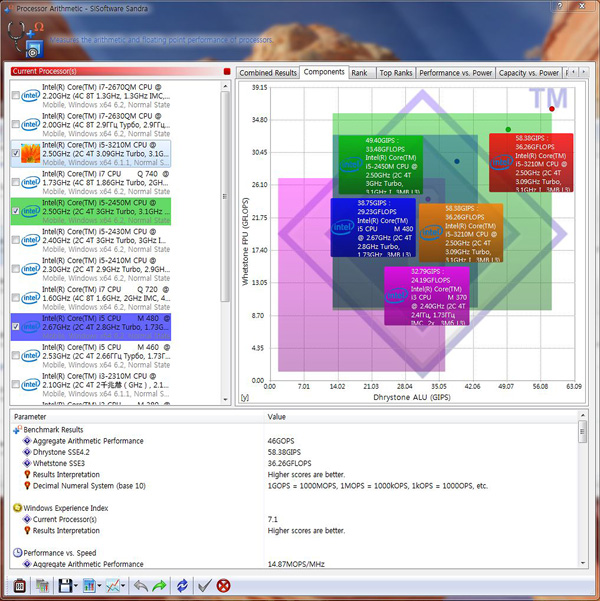Screen dimensions: 600x601
Task: Click the blue refresh arrows icon
Action: [182, 586]
